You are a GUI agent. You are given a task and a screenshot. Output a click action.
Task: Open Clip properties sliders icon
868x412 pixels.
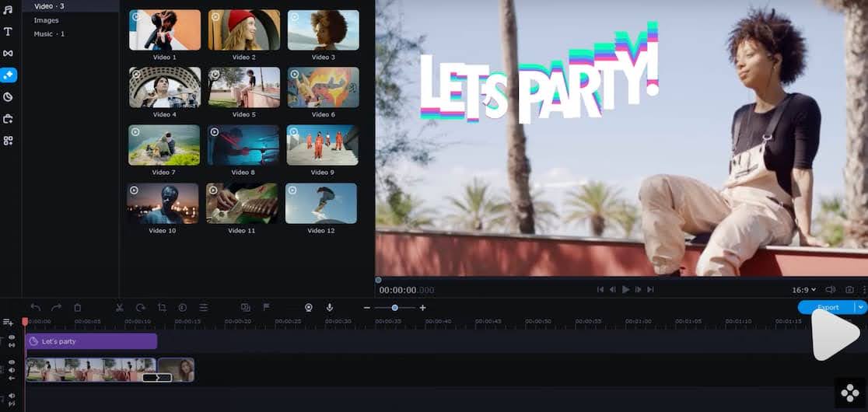click(204, 308)
